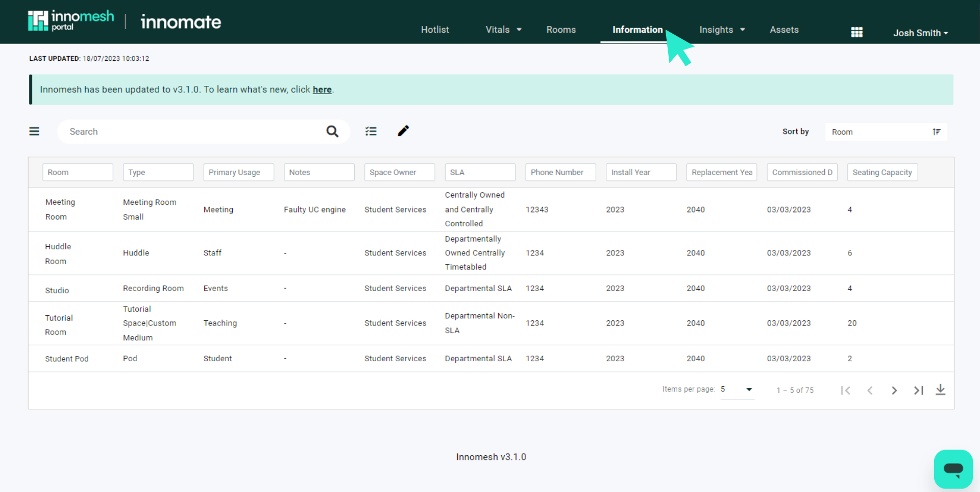Expand the Insights dropdown
The width and height of the screenshot is (980, 492).
pos(721,30)
